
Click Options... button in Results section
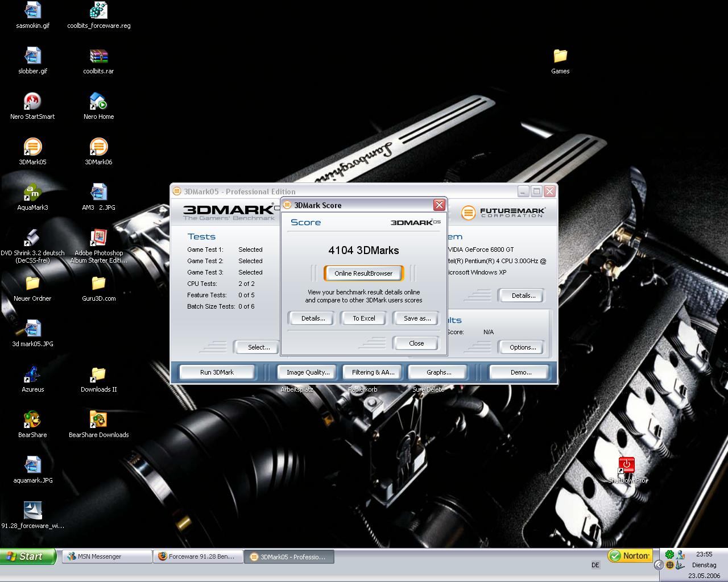(522, 347)
